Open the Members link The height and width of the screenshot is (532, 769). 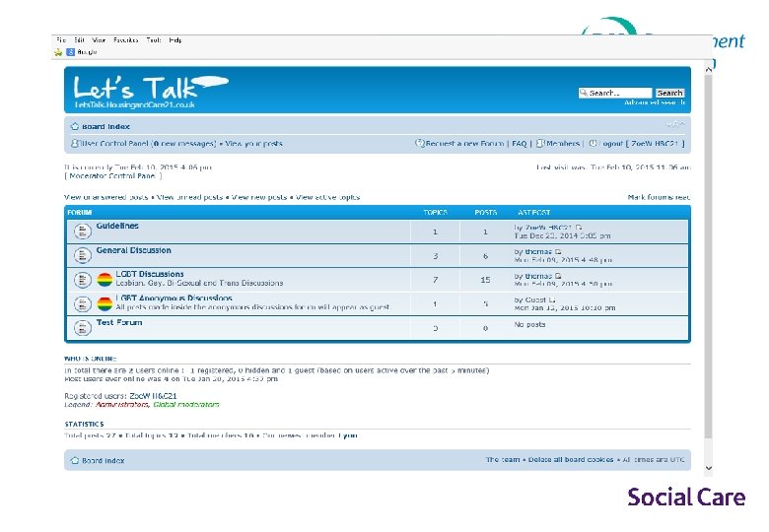click(x=563, y=144)
